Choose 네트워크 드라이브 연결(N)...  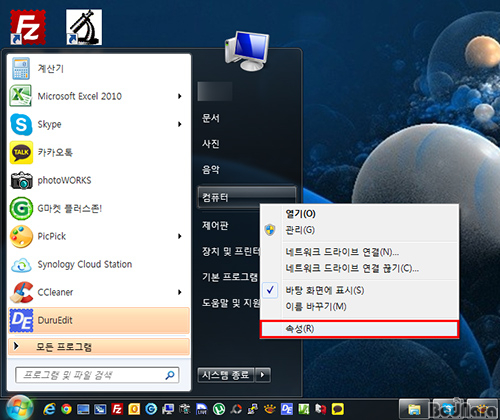coord(359,252)
